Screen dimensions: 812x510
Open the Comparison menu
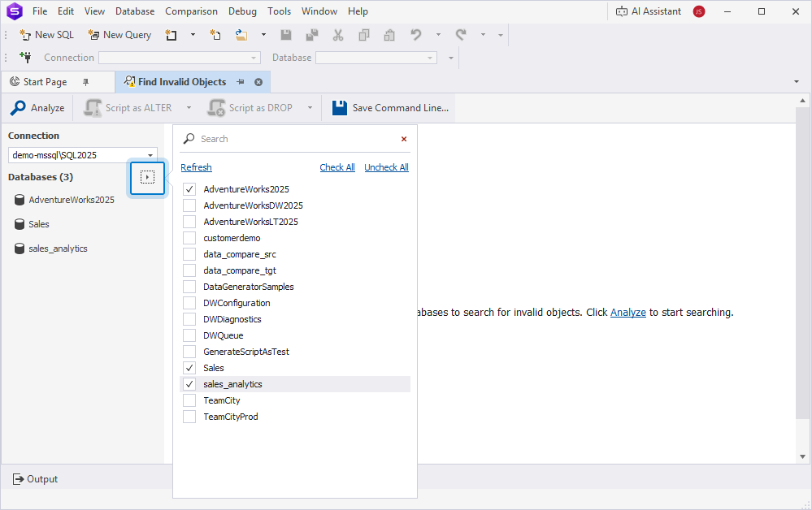tap(191, 11)
